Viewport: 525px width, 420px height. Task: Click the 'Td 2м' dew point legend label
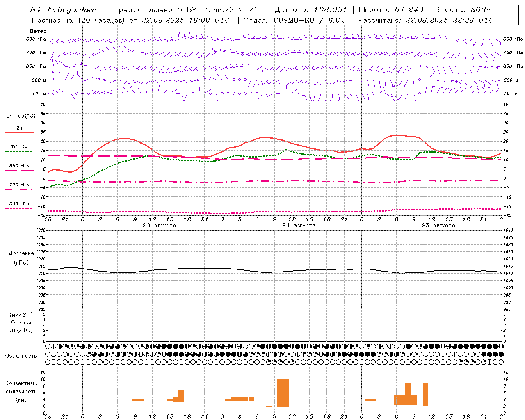(x=19, y=147)
